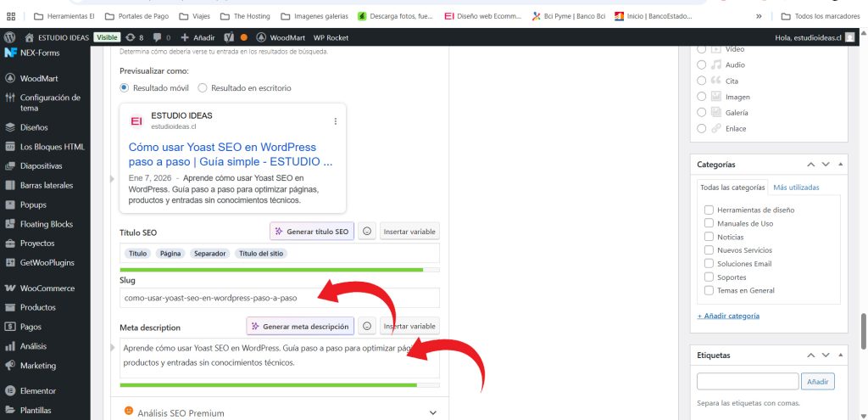Show more bookmarks chevron

point(759,16)
